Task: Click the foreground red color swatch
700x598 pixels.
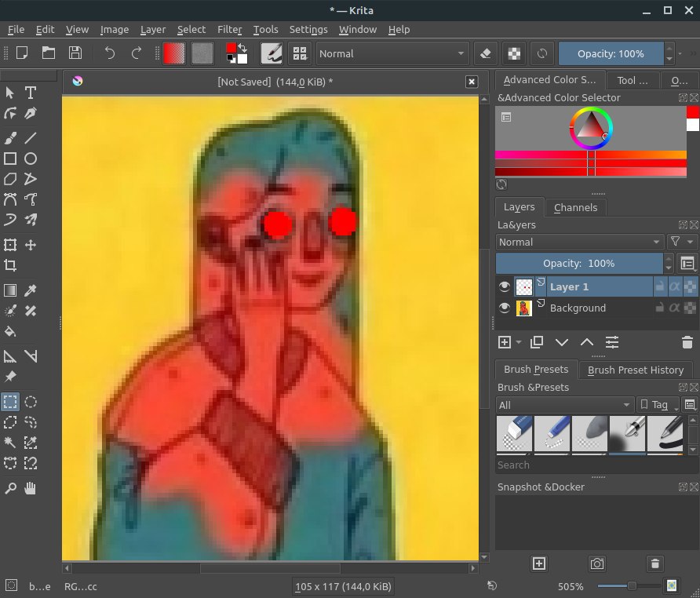Action: pyautogui.click(x=232, y=47)
